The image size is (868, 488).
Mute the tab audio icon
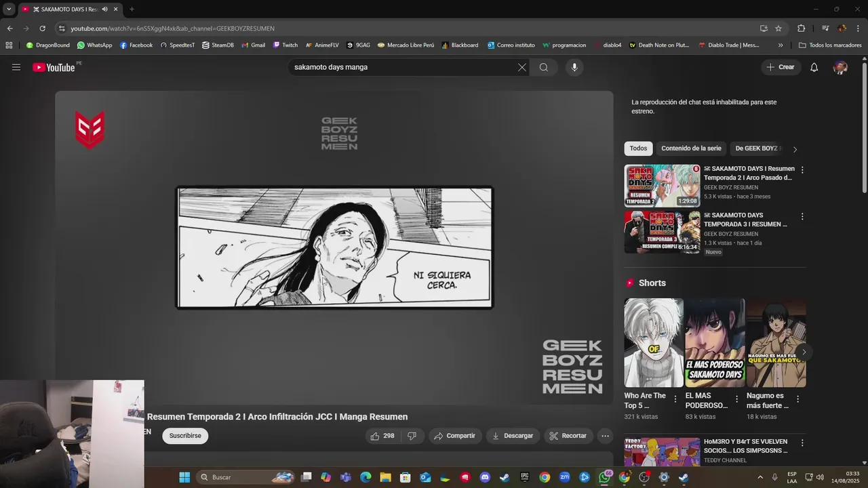(104, 9)
